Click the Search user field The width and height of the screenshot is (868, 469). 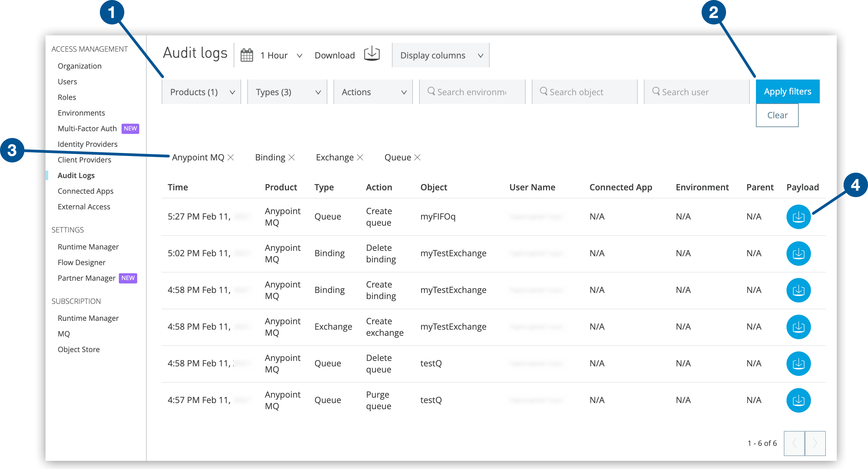coord(697,92)
